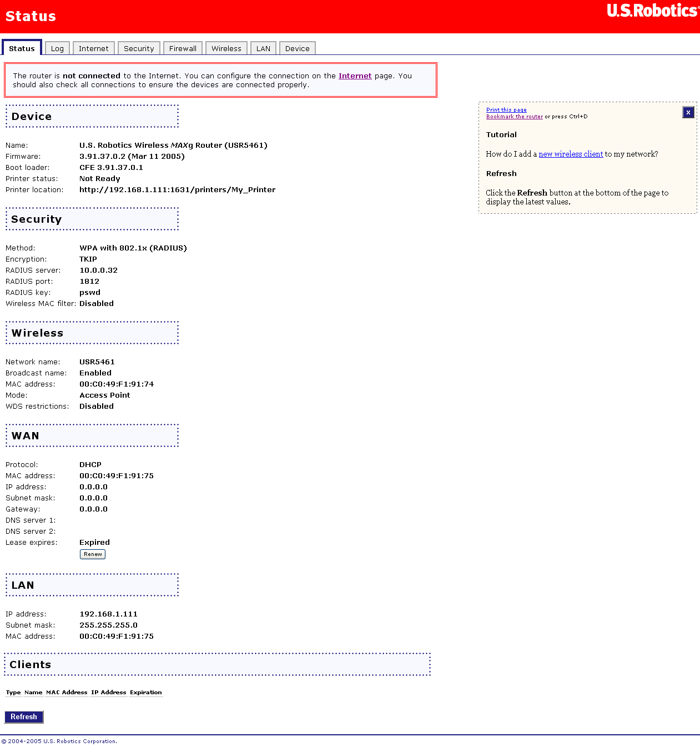Screen dimensions: 700x747
Task: Click the boot loader CFE 3.91.37.0.1 value
Action: [x=111, y=167]
